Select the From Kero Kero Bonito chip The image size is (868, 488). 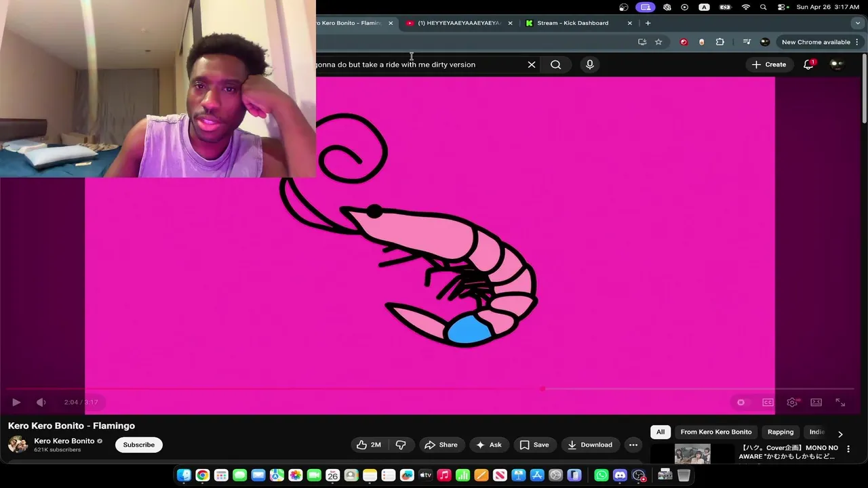point(716,432)
